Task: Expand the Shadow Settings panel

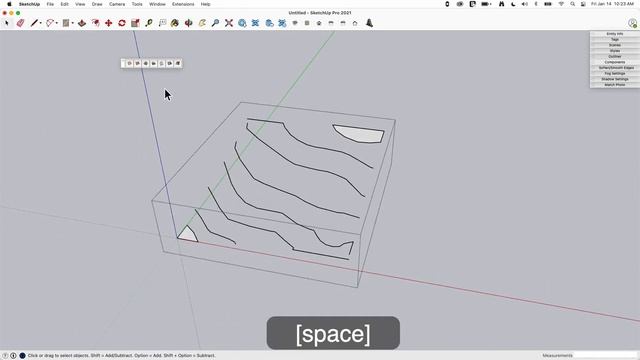Action: click(615, 79)
